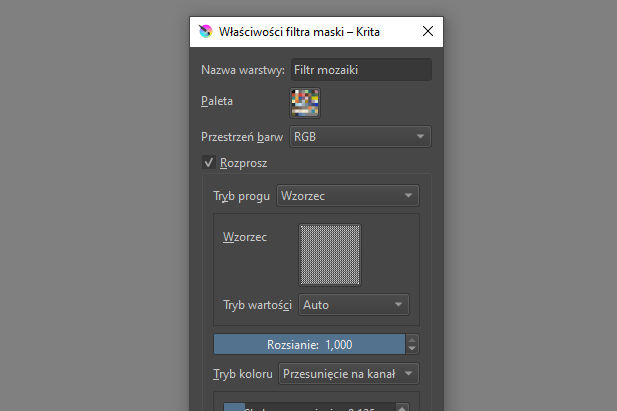Viewport: 617px width, 411px height.
Task: Click the Rozsianie slider bar
Action: [x=308, y=344]
